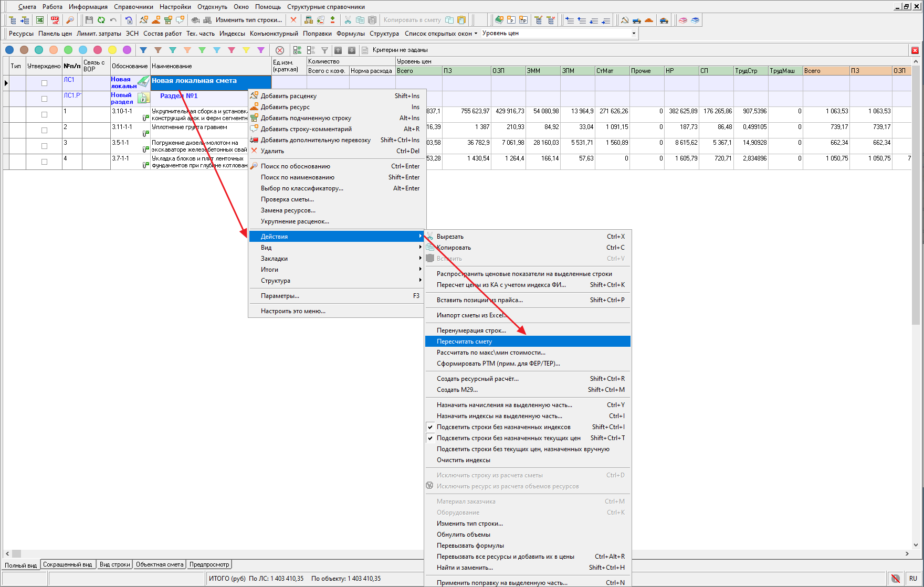The image size is (924, 587).
Task: Click the Excel export toolbar icon
Action: (x=40, y=20)
